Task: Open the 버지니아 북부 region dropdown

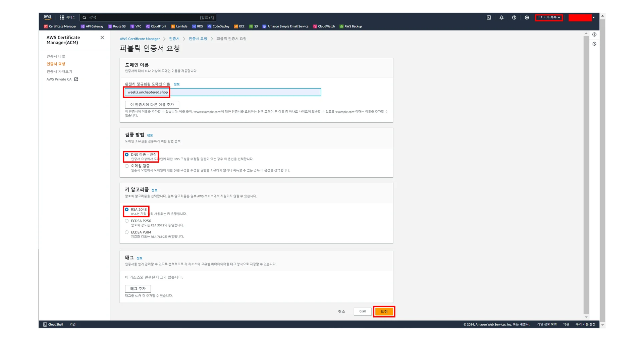Action: [549, 17]
